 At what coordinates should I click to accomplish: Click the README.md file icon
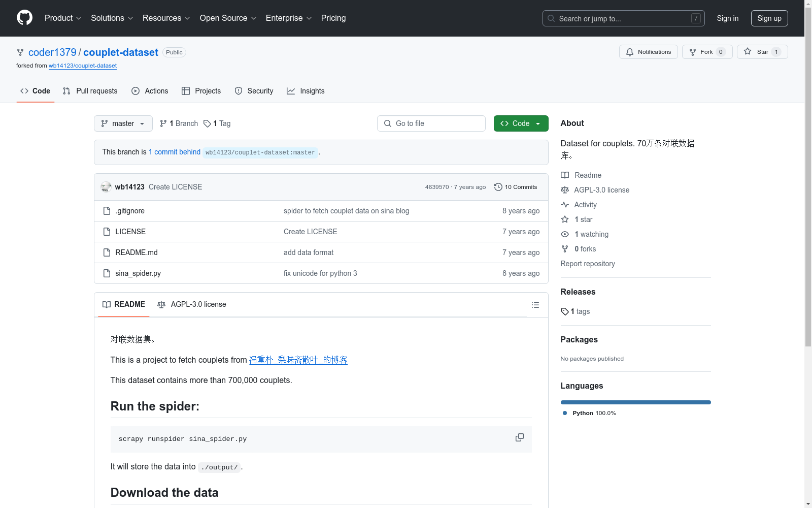tap(107, 252)
